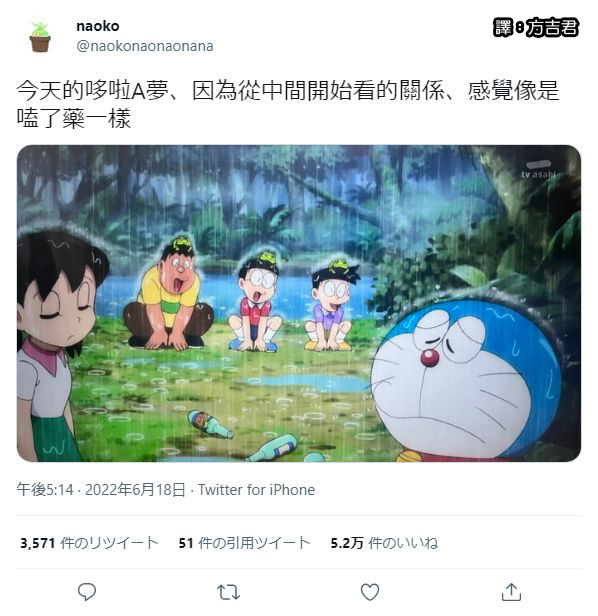The image size is (598, 616).
Task: Click the retweet arrows icon
Action: [x=228, y=592]
